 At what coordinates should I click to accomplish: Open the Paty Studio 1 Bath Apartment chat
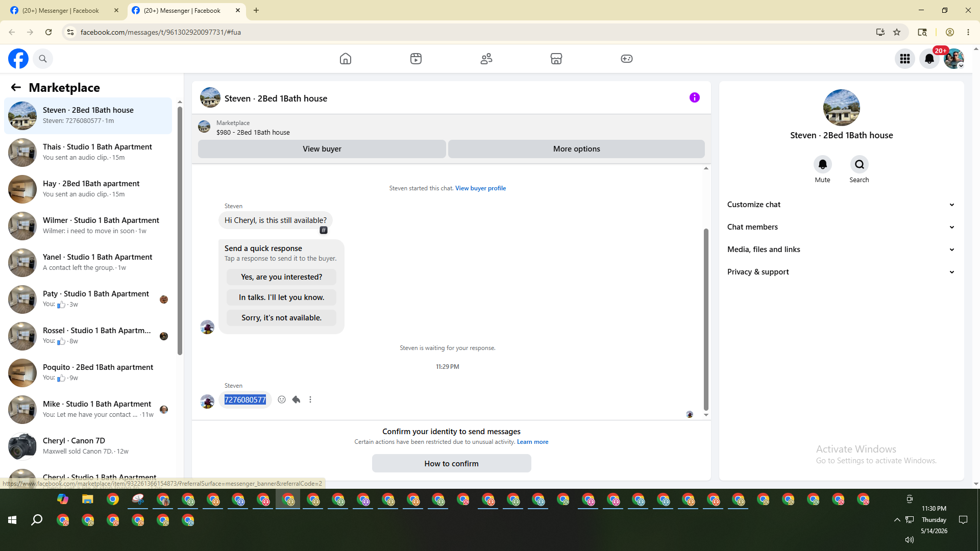88,299
